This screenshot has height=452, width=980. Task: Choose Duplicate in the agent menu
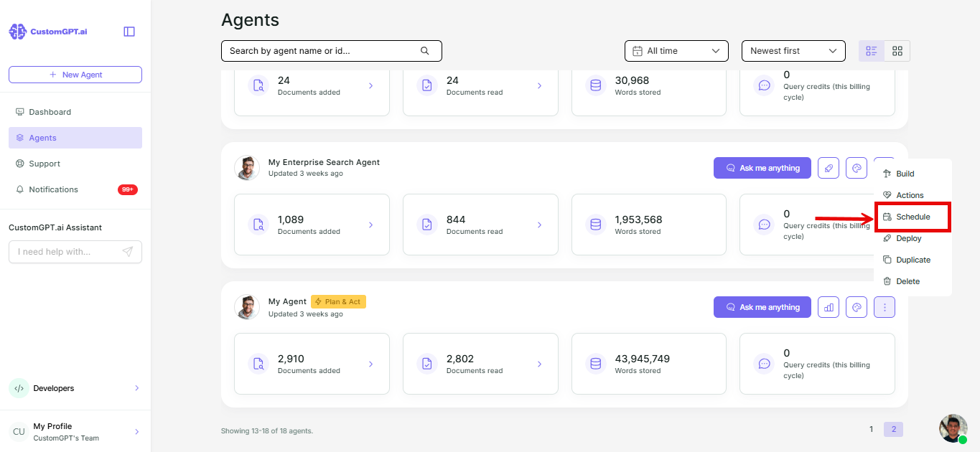[x=913, y=260]
